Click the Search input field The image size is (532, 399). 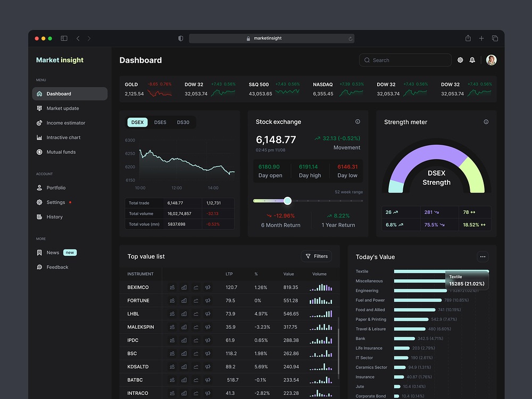(405, 60)
